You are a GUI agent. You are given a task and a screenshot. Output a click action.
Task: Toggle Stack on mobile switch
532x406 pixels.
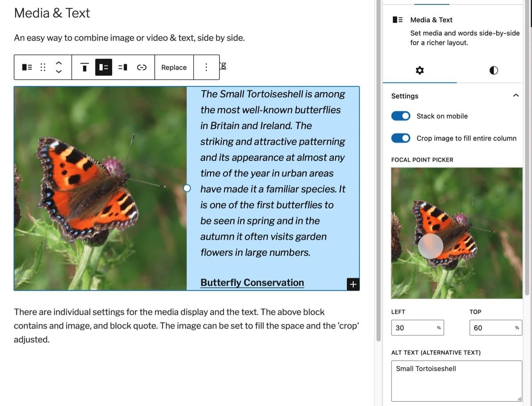coord(401,116)
